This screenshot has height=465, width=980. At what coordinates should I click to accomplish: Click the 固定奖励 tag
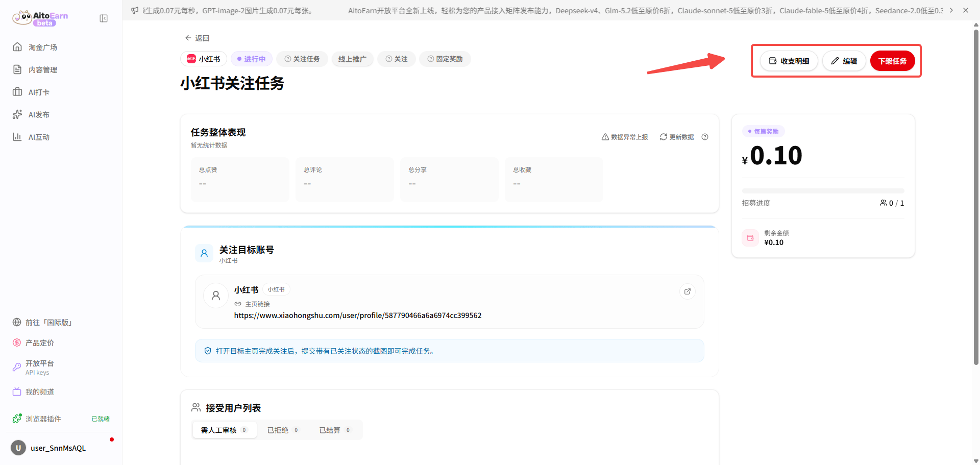click(x=445, y=59)
